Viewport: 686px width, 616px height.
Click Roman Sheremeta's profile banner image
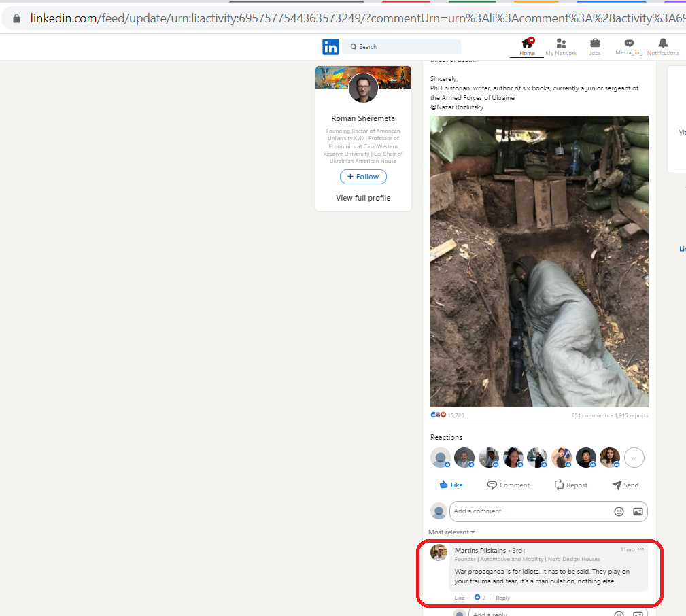363,78
